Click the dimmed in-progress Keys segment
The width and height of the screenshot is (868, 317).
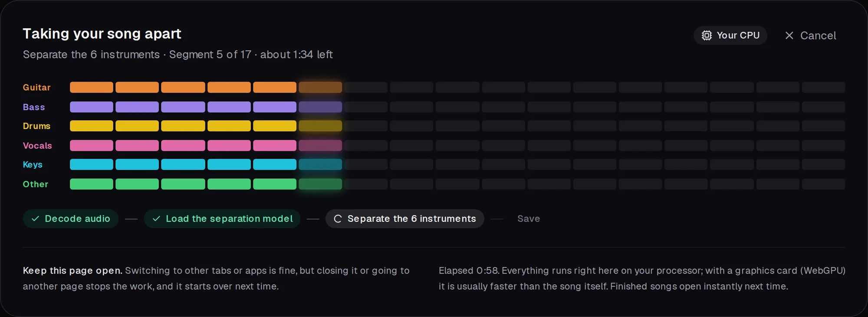point(320,165)
